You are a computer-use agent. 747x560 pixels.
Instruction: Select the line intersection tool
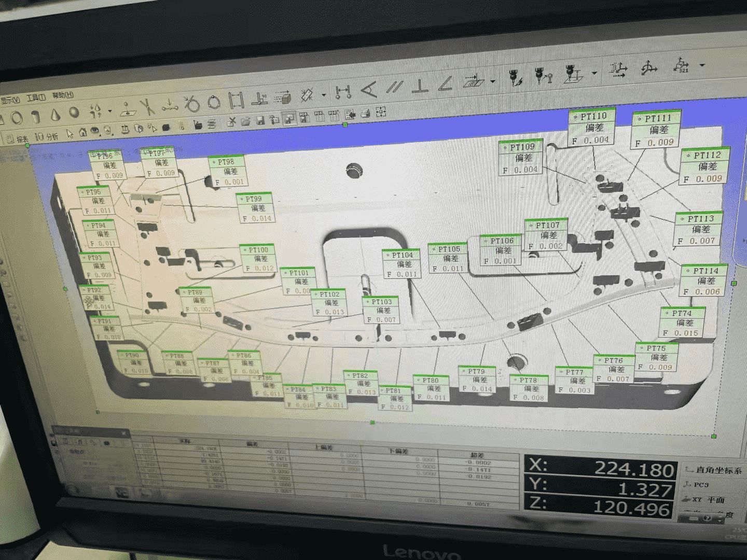147,106
